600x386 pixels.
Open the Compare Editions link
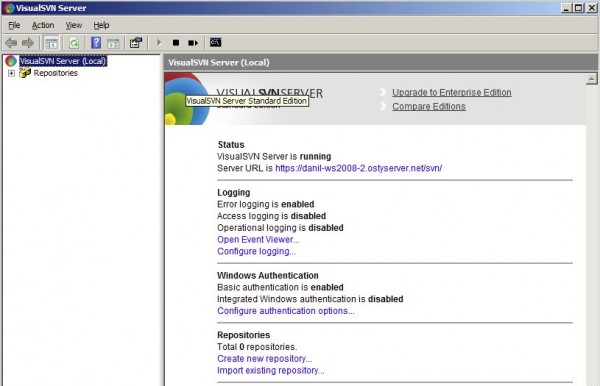coord(429,106)
